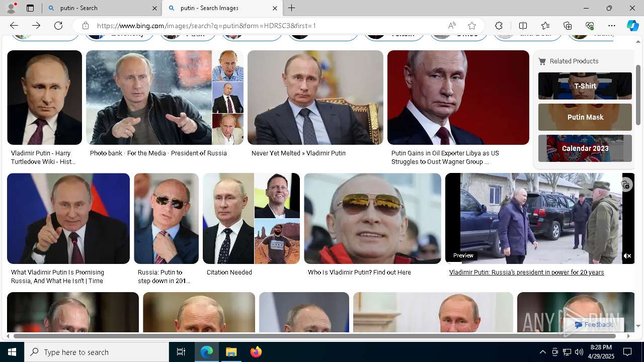
Task: Close the 'putin - Search Images' tab
Action: click(275, 8)
